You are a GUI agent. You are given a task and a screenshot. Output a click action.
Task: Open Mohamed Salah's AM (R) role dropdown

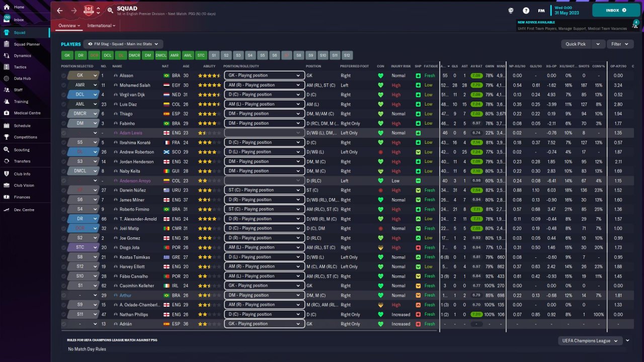[x=265, y=85]
